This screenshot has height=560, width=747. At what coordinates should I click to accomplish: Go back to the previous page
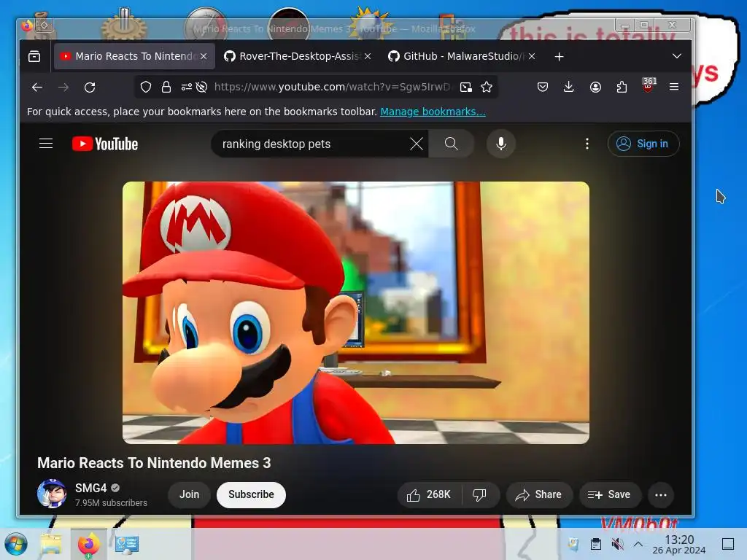[x=37, y=87]
